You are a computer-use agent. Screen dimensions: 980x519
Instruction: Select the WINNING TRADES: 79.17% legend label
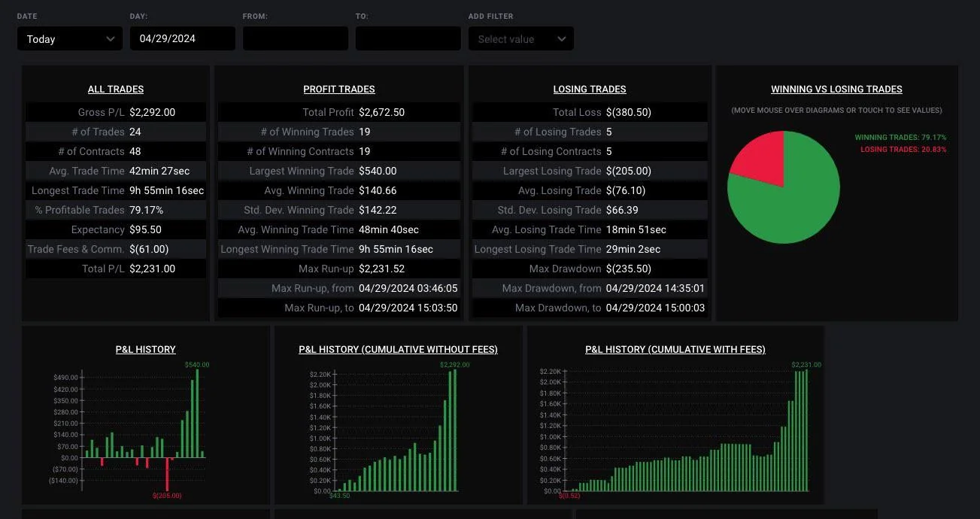pos(901,138)
